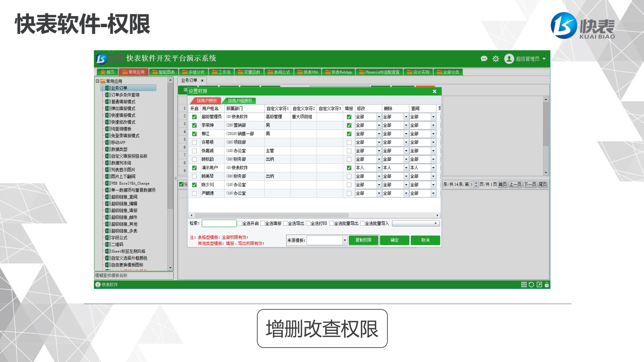Image resolution: width=644 pixels, height=362 pixels.
Task: Enable 填报 checkbox for 陈少川
Action: point(349,185)
